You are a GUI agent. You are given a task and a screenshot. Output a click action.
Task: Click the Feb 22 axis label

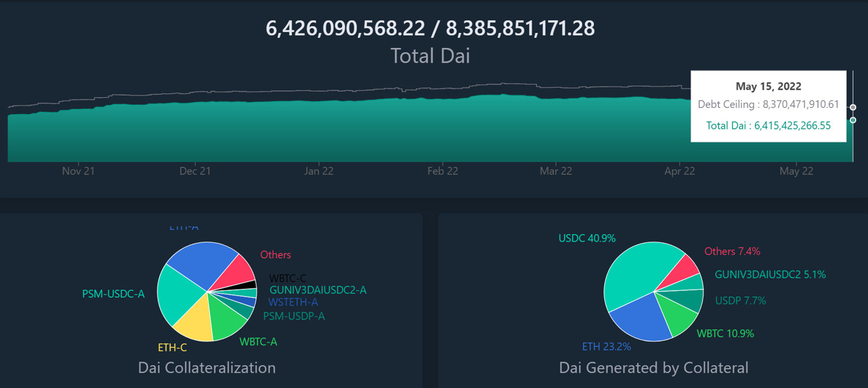coord(443,171)
